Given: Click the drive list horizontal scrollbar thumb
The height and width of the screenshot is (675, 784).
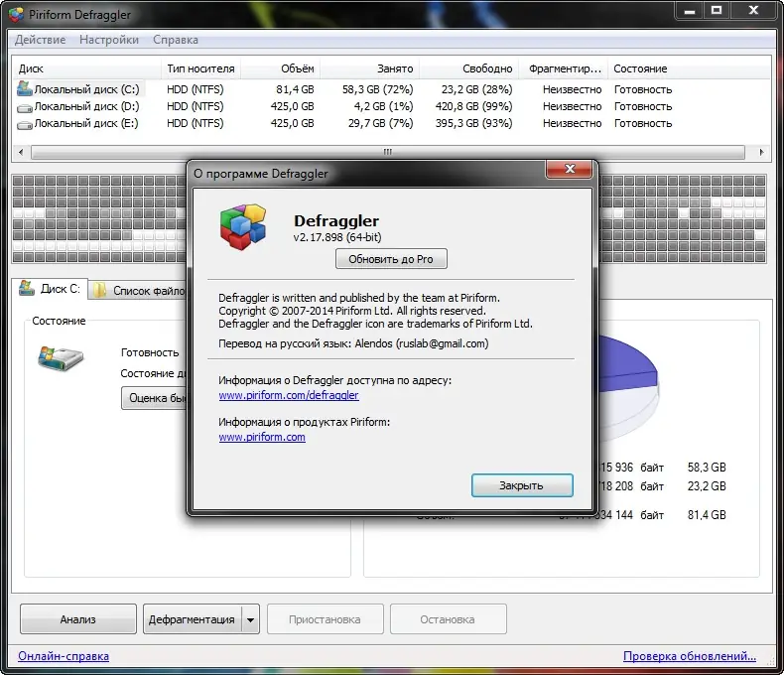Looking at the screenshot, I should click(x=387, y=152).
